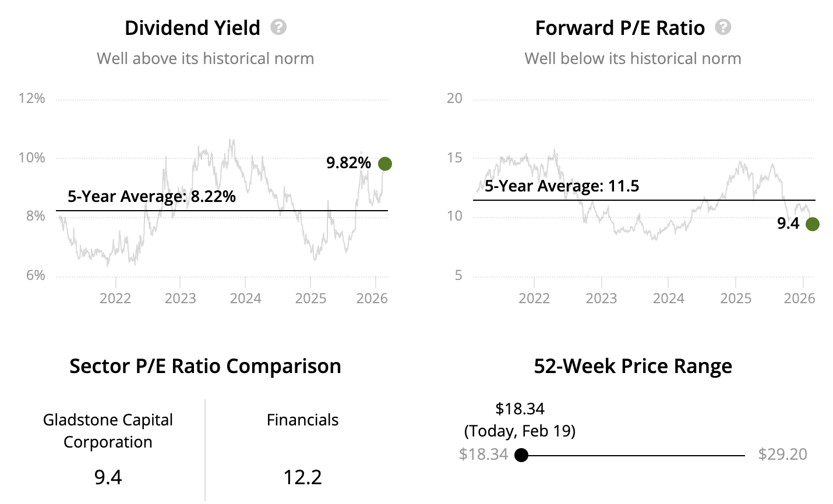Click the Dividend Yield help question-mark icon
Image resolution: width=833 pixels, height=504 pixels.
(x=278, y=27)
